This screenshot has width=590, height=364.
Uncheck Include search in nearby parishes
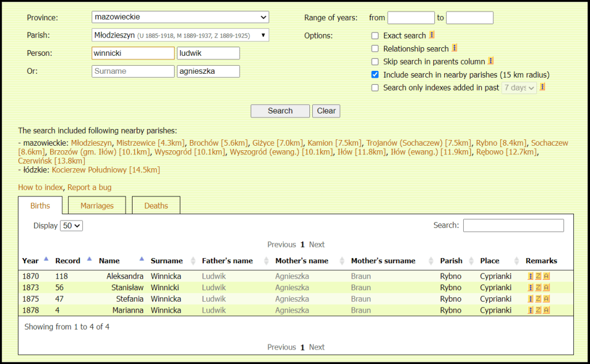[x=375, y=75]
